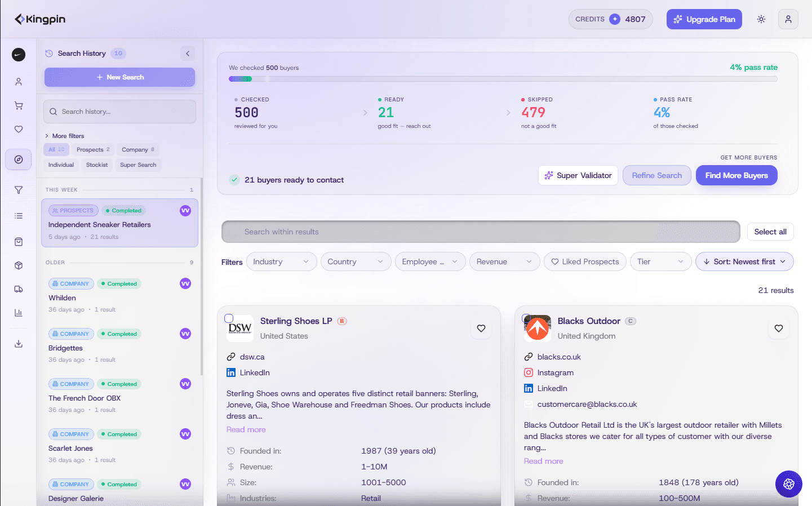Viewport: 812px width, 506px height.
Task: Select the Stockist history filter tab
Action: 97,165
